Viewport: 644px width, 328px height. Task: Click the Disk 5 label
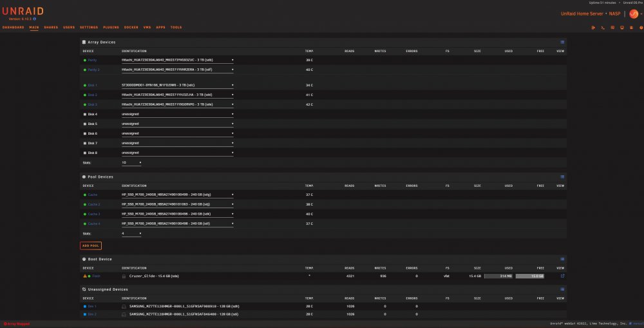(x=92, y=124)
